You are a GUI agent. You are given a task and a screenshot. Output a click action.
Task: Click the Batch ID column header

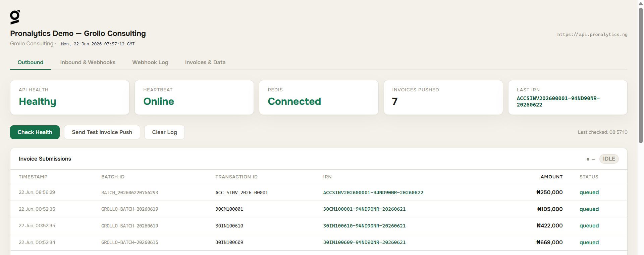[x=113, y=177]
